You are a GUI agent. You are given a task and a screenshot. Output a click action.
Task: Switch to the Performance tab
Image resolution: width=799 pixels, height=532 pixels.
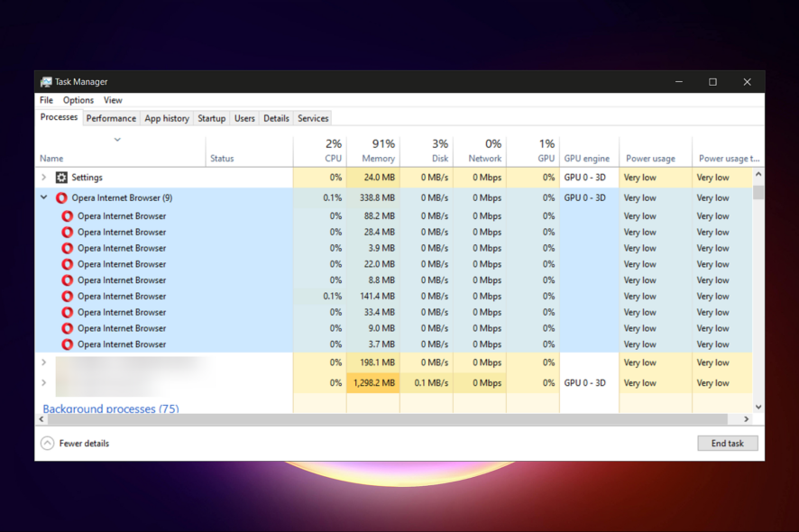point(111,118)
